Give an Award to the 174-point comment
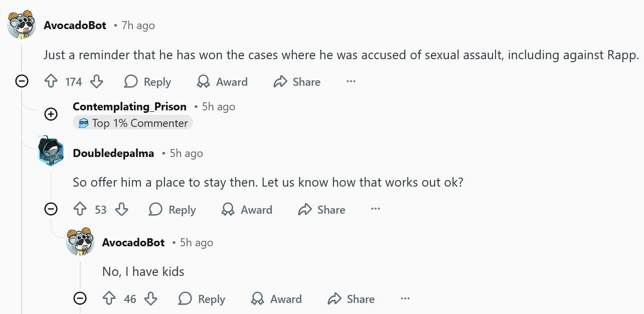This screenshot has height=314, width=644. coord(222,82)
